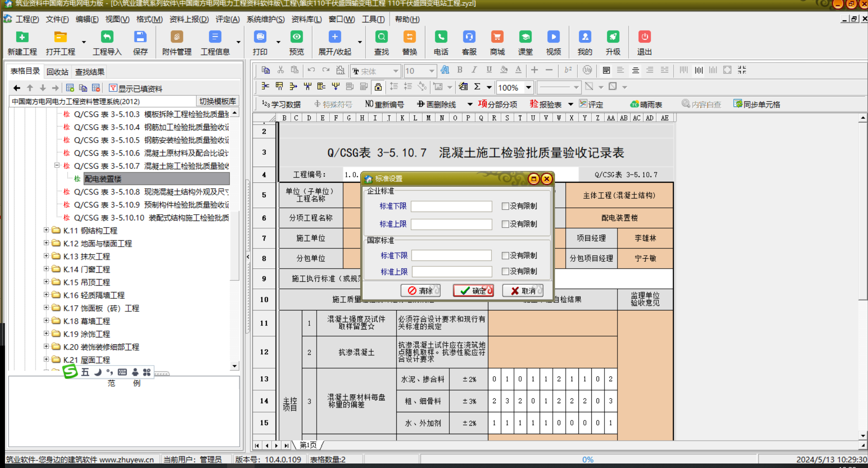Click the 晴雨表 button

pos(646,104)
